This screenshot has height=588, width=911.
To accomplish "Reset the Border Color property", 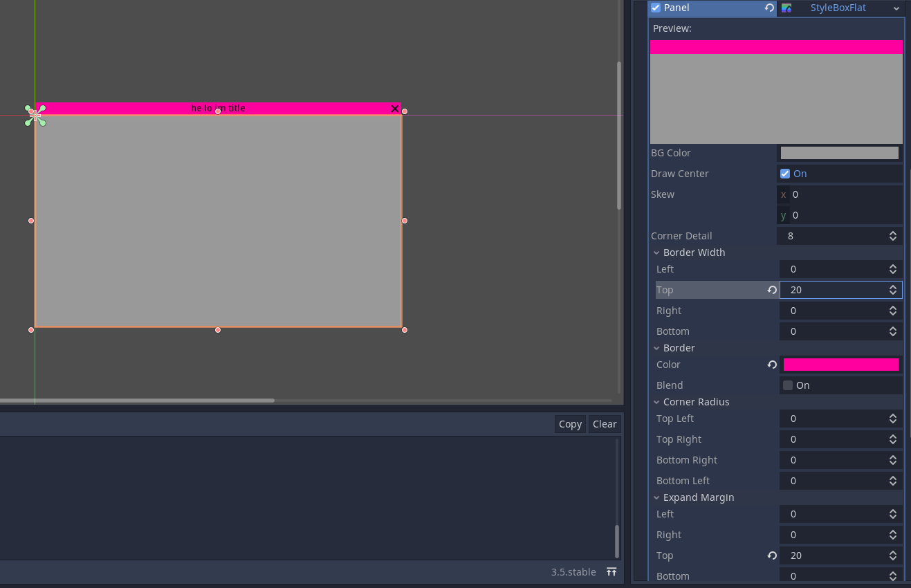I will click(772, 365).
